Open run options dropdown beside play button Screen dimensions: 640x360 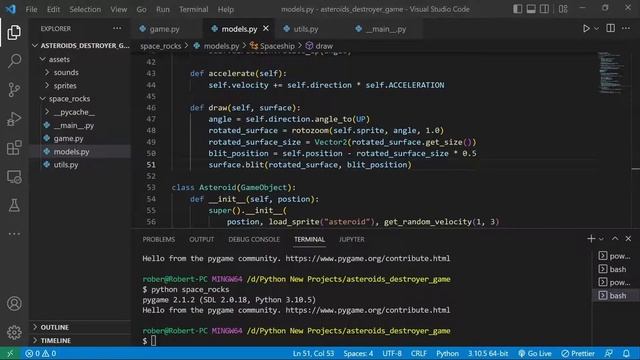point(596,29)
